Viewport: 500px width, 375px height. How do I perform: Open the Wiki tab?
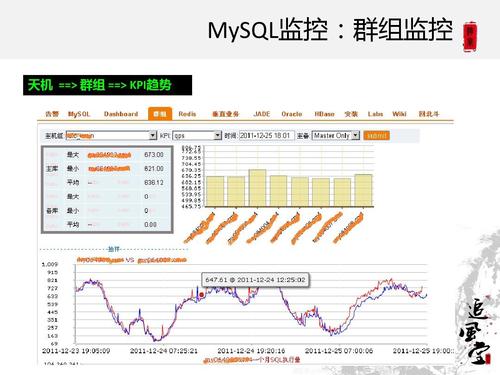(399, 114)
